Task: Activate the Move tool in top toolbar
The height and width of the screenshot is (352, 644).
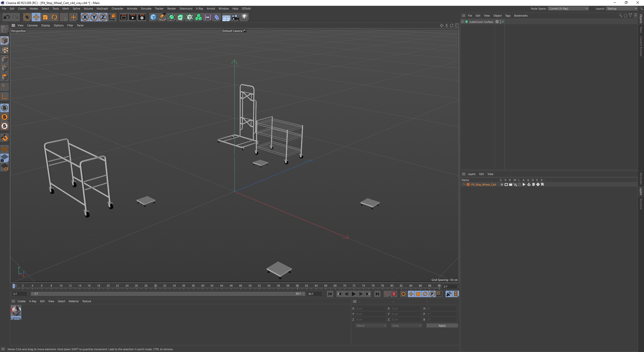Action: [x=36, y=17]
